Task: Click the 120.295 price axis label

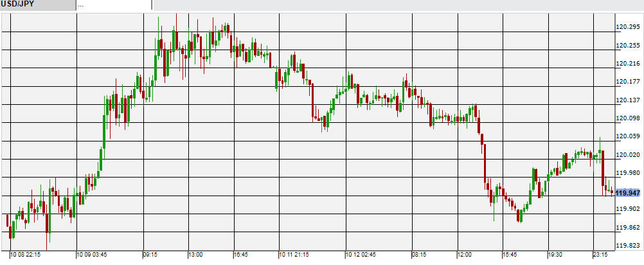Action: tap(628, 27)
